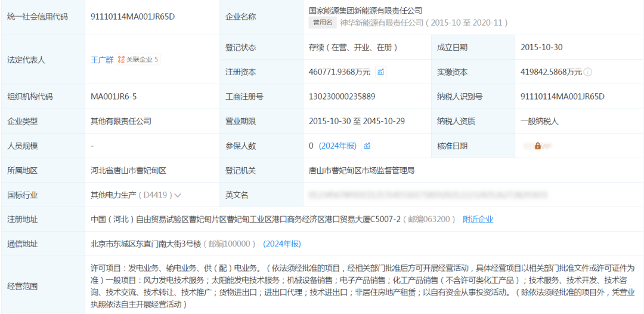Open the 2024年报 link under 参保人数

(338, 146)
